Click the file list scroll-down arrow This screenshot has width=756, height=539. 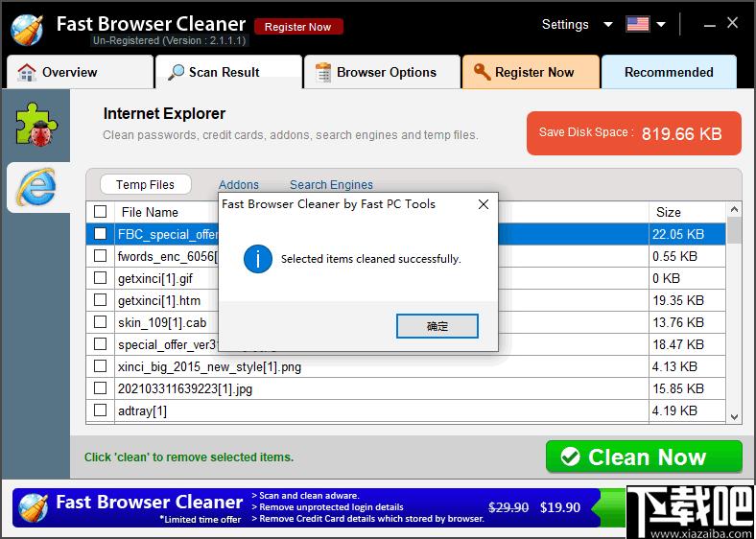pos(734,417)
